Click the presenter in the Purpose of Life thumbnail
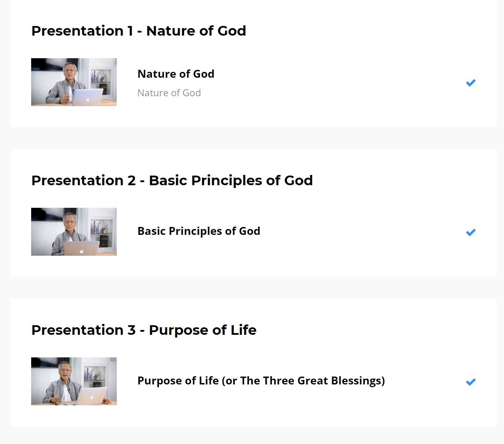 click(62, 382)
